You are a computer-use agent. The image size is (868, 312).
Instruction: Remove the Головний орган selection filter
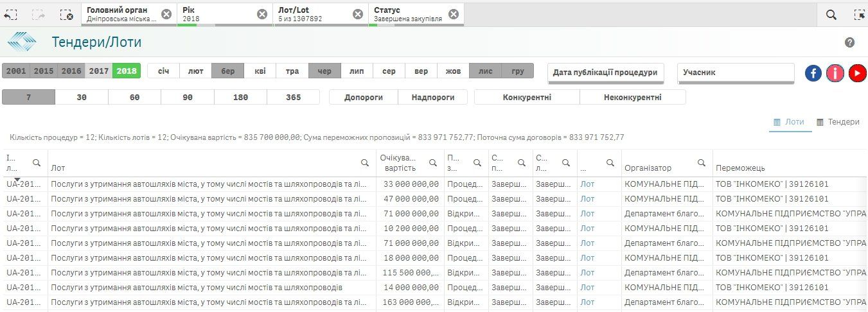click(166, 15)
